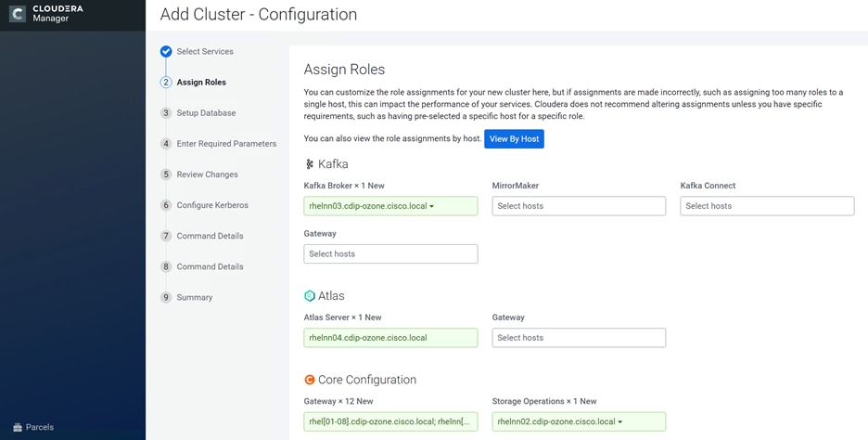The width and height of the screenshot is (868, 440).
Task: Open Storage Operations host dropdown rhelnn02
Action: pyautogui.click(x=579, y=421)
